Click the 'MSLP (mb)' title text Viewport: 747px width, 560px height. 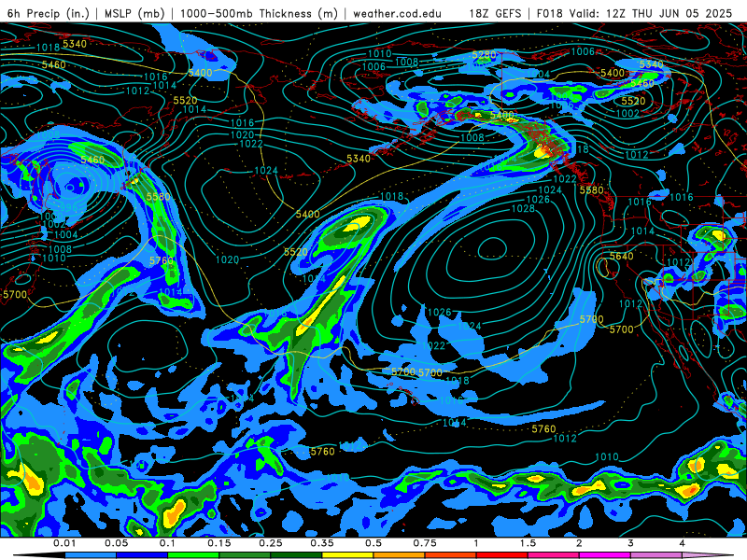134,13
